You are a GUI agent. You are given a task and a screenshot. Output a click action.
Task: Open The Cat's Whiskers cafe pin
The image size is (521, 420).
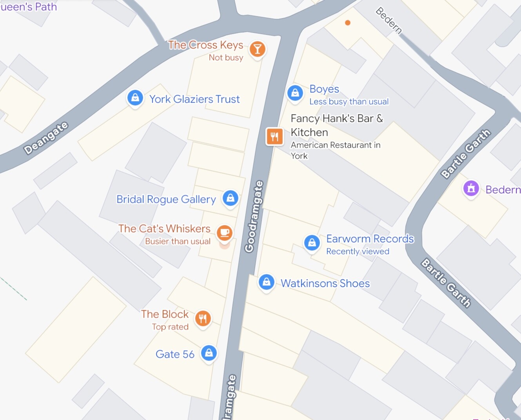(x=225, y=233)
